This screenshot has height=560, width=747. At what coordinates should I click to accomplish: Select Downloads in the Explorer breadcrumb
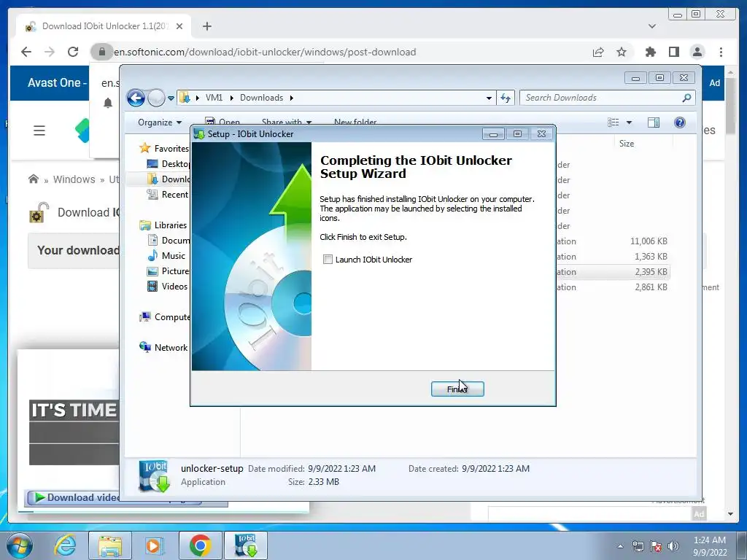[x=261, y=98]
